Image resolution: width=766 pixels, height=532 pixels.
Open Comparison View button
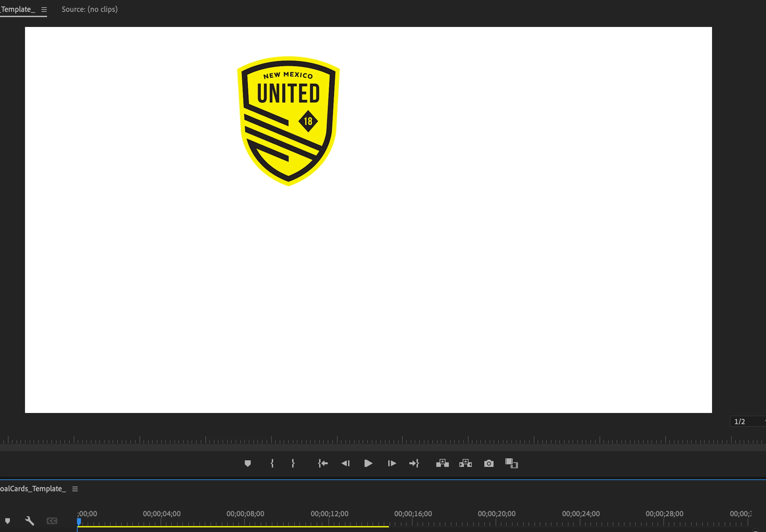(511, 463)
